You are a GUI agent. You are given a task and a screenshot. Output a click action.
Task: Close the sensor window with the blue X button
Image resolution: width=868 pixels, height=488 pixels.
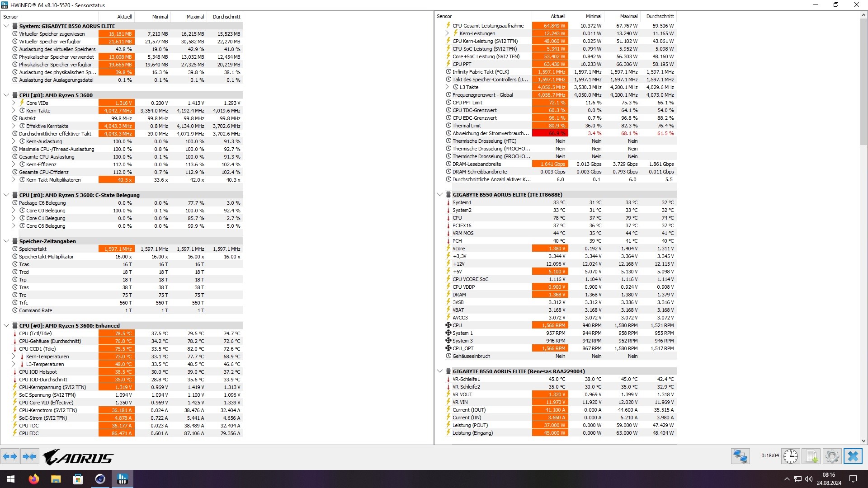pyautogui.click(x=853, y=456)
